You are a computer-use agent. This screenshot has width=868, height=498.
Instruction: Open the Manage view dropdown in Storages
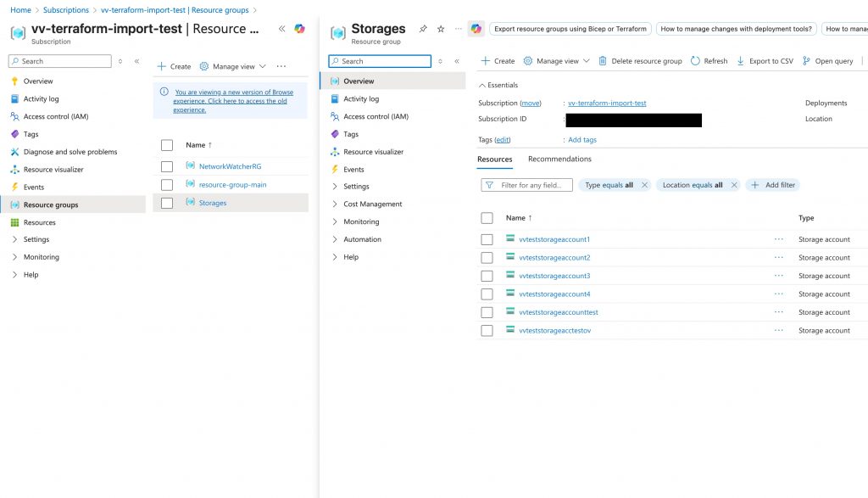557,61
